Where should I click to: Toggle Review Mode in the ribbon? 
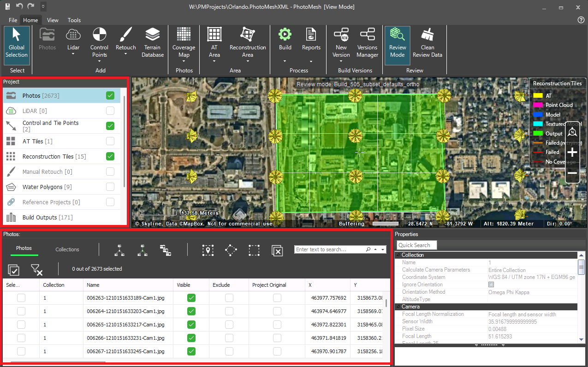pos(398,45)
